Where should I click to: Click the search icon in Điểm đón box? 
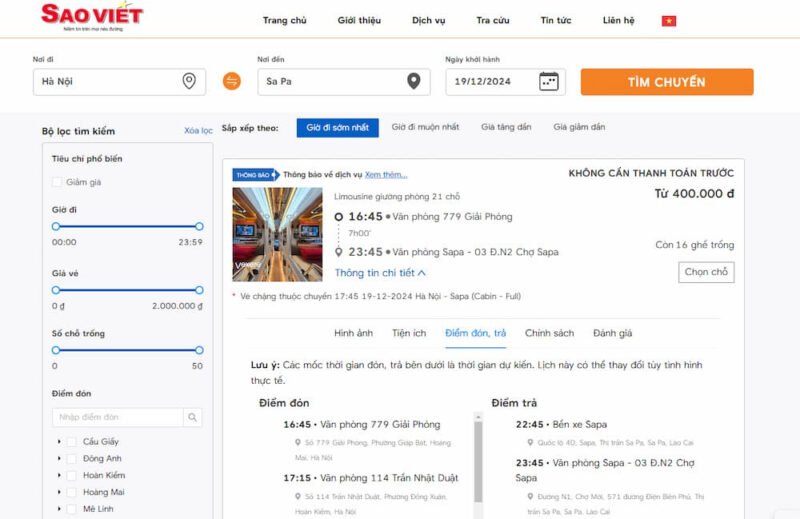[193, 417]
